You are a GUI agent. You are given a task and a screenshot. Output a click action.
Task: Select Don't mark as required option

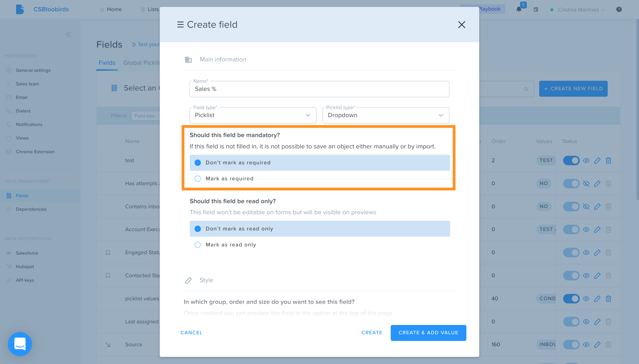point(320,163)
